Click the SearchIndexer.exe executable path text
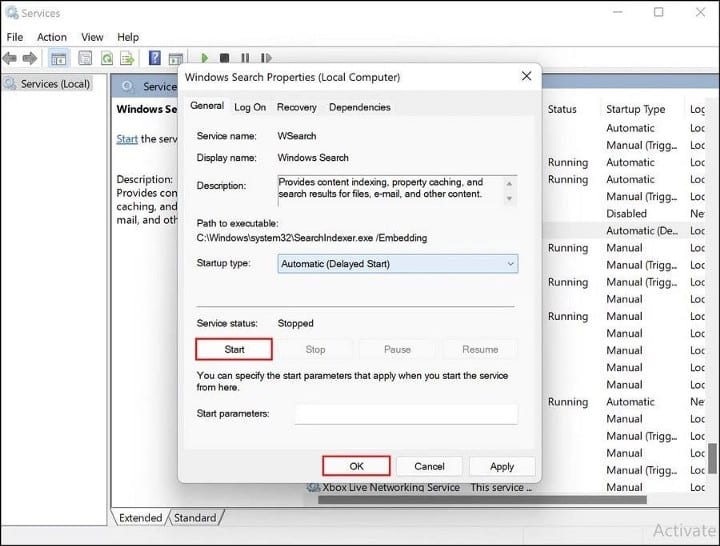 tap(312, 238)
